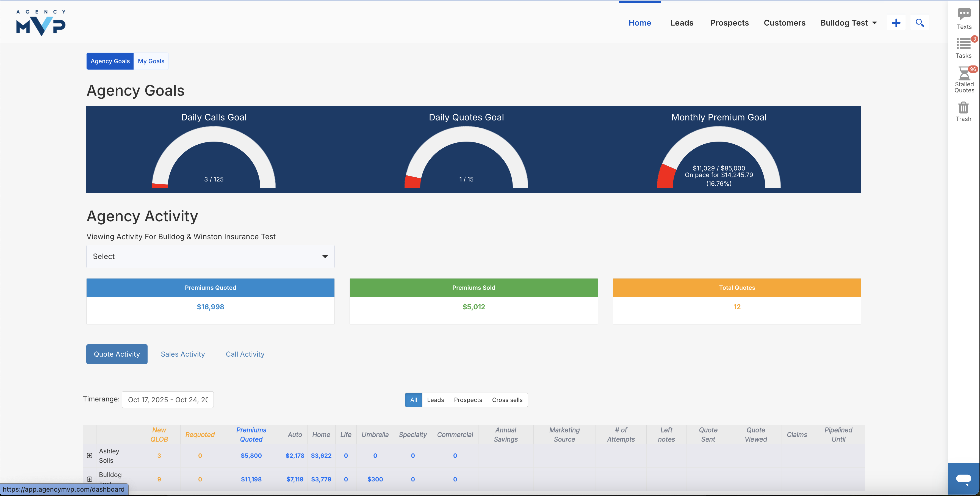The height and width of the screenshot is (496, 980).
Task: Click the Agency MVP logo
Action: (x=41, y=23)
